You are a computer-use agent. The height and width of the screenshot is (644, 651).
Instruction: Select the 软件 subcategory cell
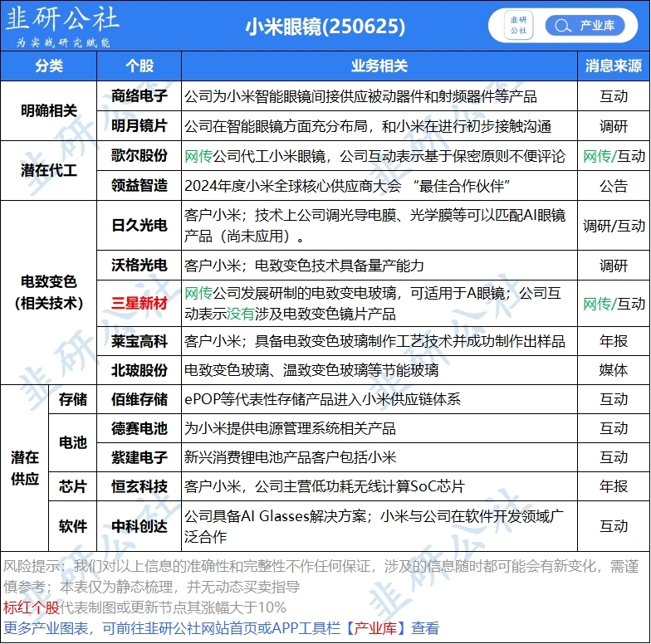pyautogui.click(x=73, y=526)
